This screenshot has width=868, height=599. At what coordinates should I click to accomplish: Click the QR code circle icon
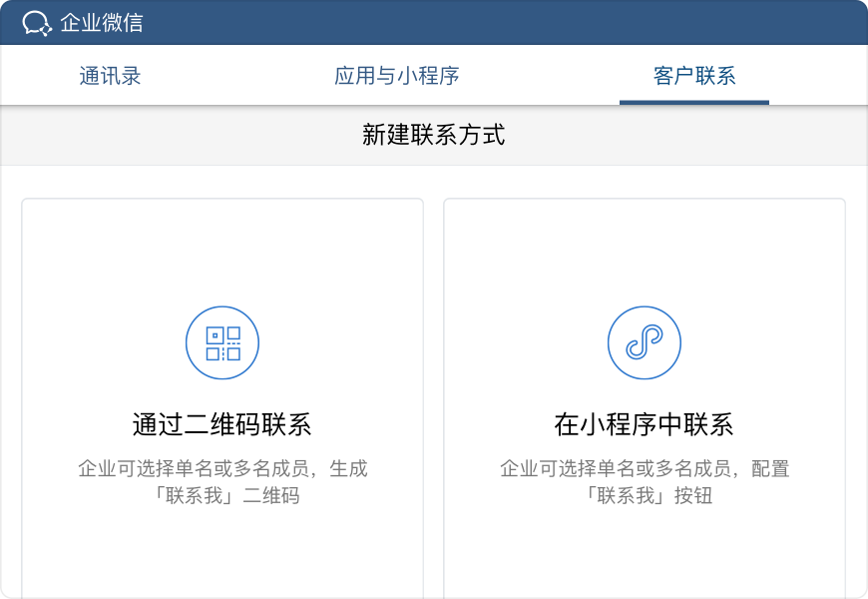point(222,342)
